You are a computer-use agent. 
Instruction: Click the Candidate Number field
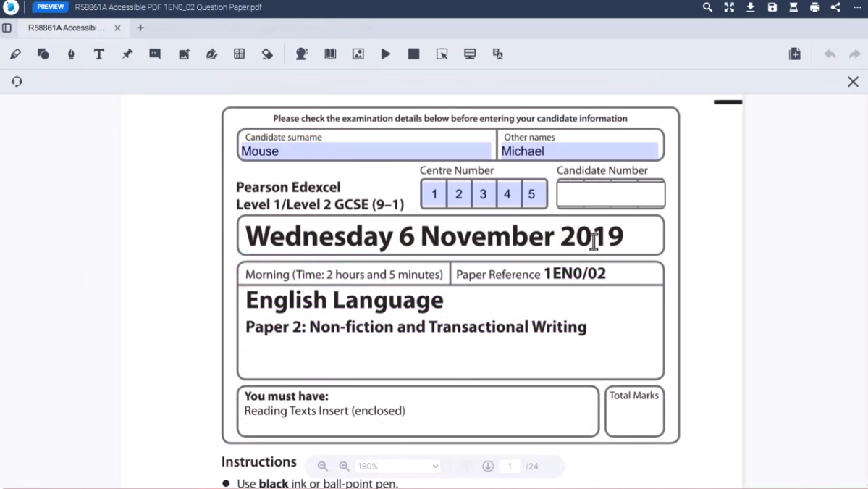tap(610, 194)
